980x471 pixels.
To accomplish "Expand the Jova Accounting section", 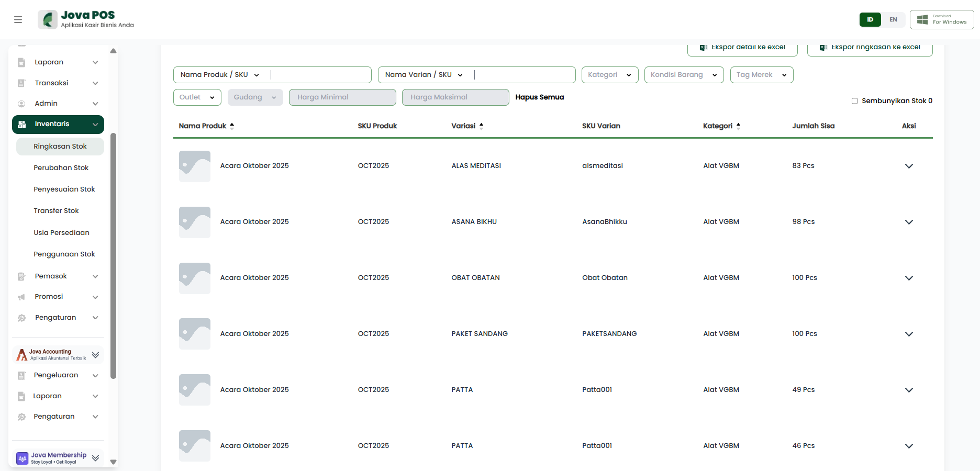I will [x=95, y=355].
